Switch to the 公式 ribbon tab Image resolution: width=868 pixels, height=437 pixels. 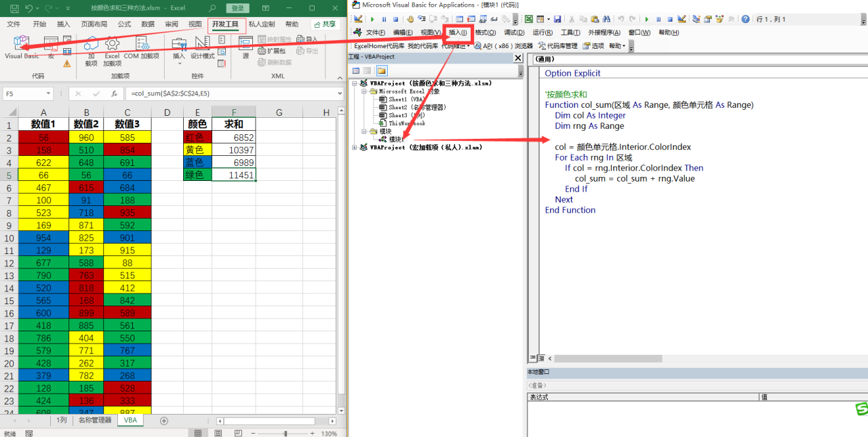point(124,24)
